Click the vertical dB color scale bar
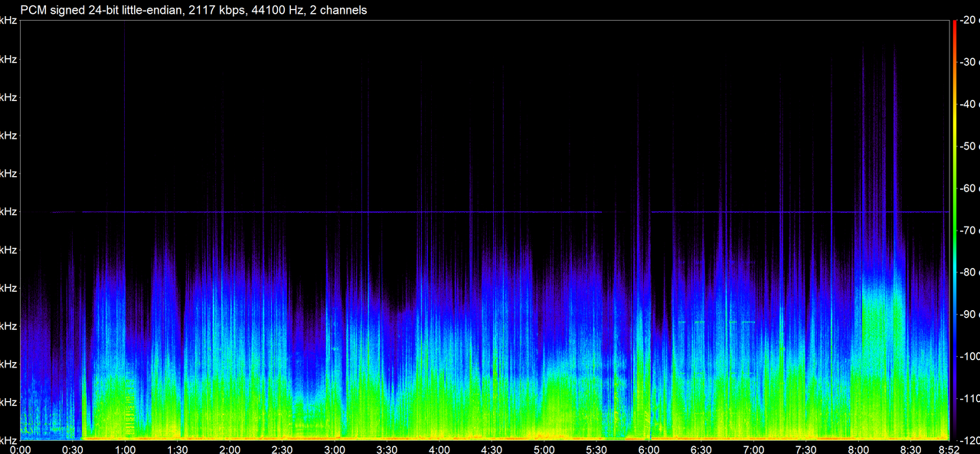Screen dimensions: 980x454 click(954, 230)
